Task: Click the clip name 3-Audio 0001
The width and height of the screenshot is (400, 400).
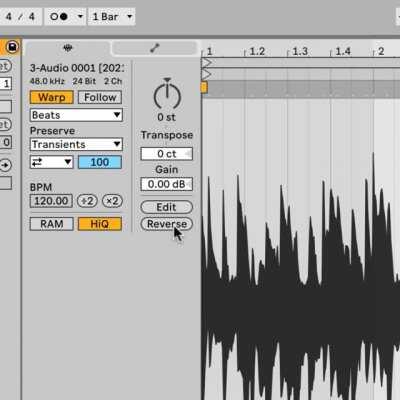Action: point(76,68)
